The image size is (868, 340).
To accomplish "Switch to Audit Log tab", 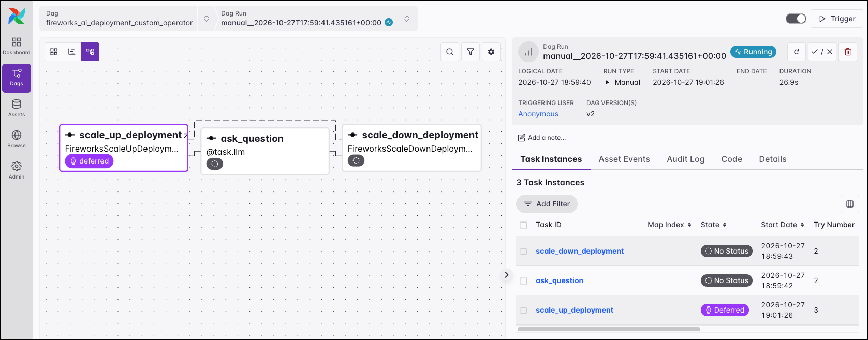I will pyautogui.click(x=686, y=159).
